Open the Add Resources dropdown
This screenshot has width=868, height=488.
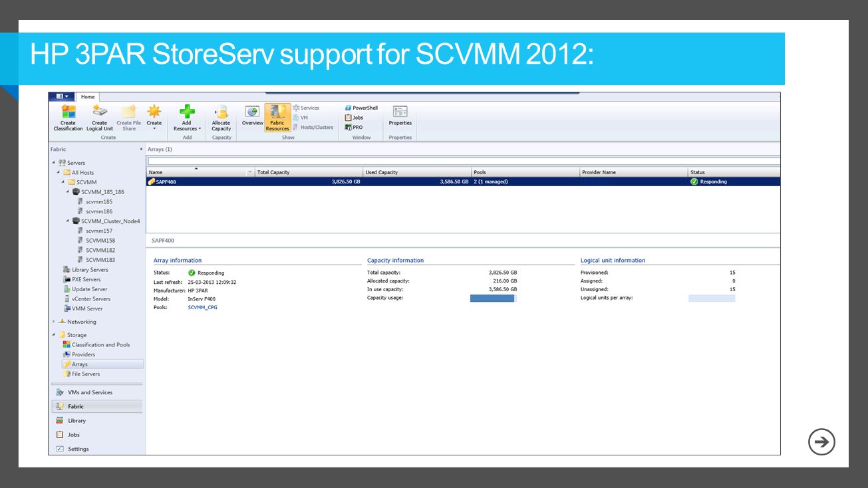click(187, 118)
